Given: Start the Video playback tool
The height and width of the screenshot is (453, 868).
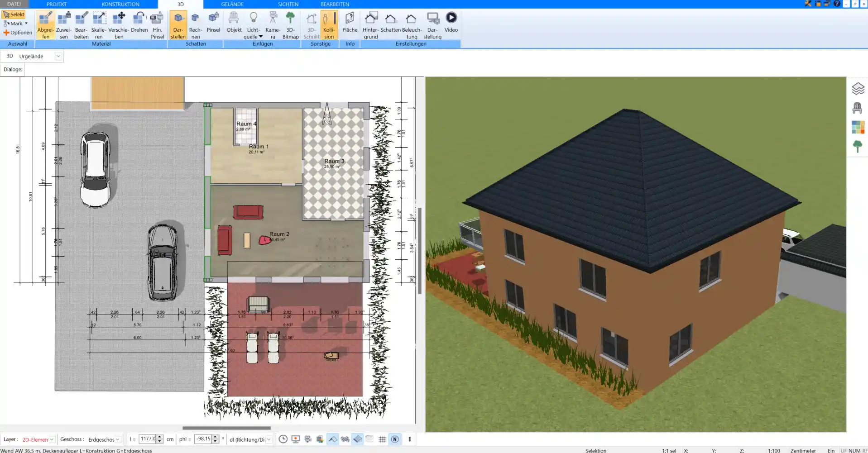Looking at the screenshot, I should coord(451,22).
